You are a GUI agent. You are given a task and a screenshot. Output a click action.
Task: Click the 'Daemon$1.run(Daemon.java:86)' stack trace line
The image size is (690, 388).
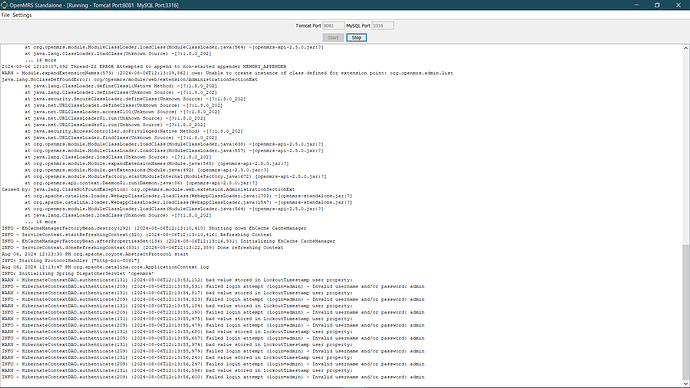click(x=141, y=183)
